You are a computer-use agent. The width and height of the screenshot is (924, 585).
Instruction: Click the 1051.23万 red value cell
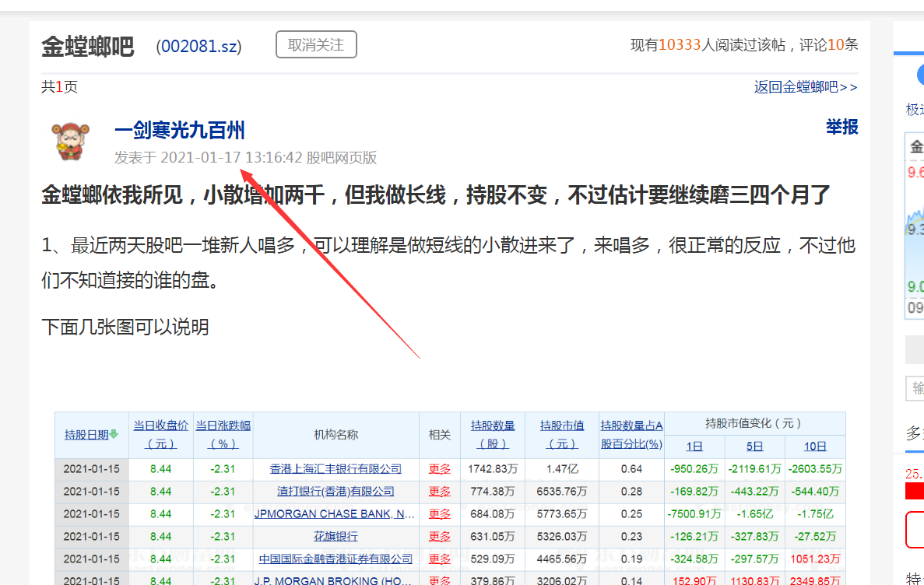click(x=815, y=559)
